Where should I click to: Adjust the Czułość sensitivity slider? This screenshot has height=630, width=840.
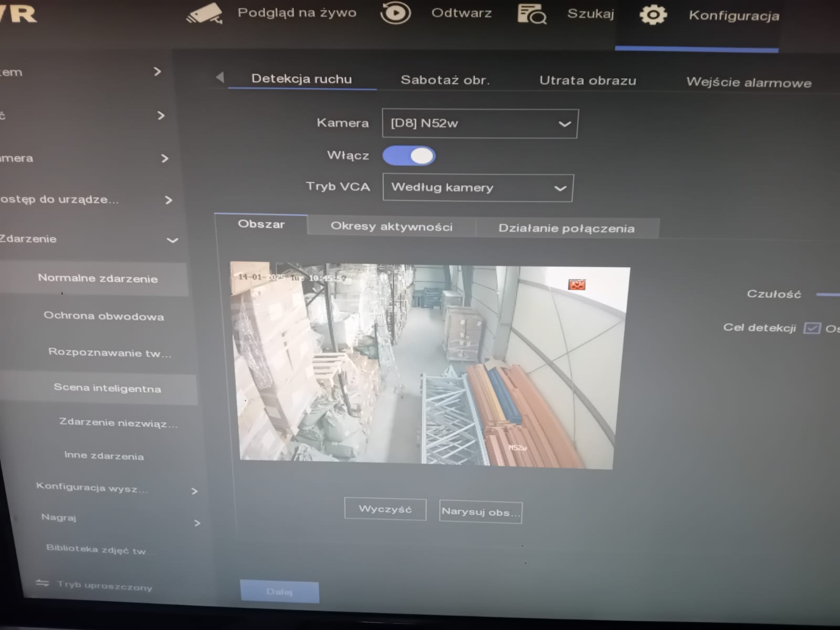829,294
